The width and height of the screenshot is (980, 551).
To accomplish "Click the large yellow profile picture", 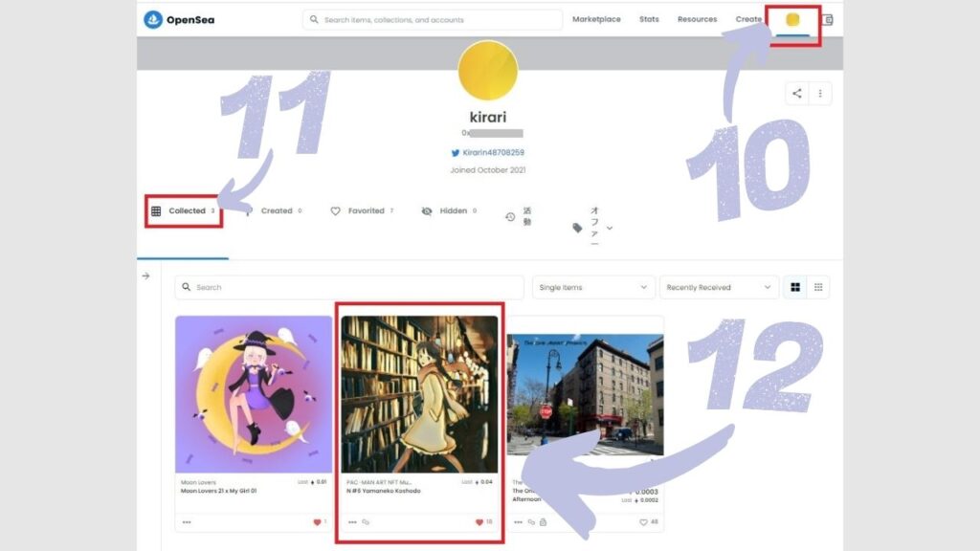I will pos(488,71).
